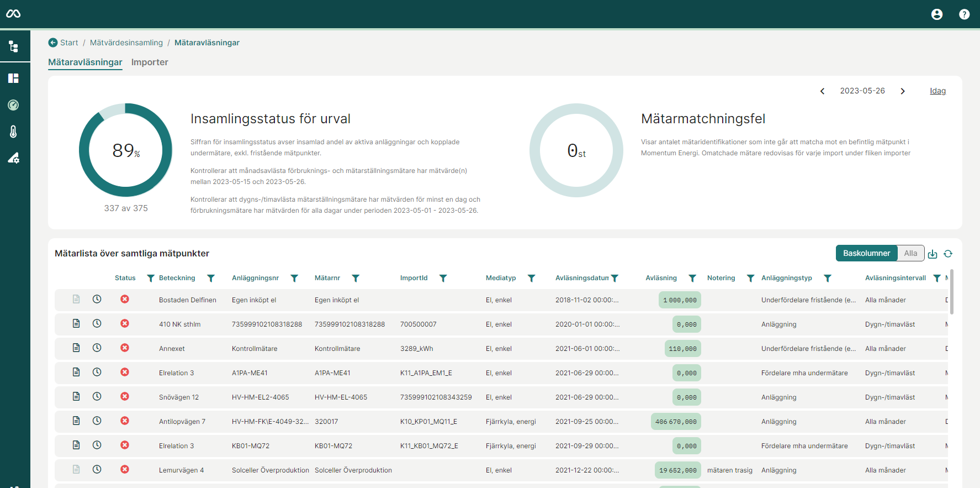Open document icon for Elrelation 3 A1PA-ME41
The height and width of the screenshot is (488, 980).
click(x=76, y=372)
